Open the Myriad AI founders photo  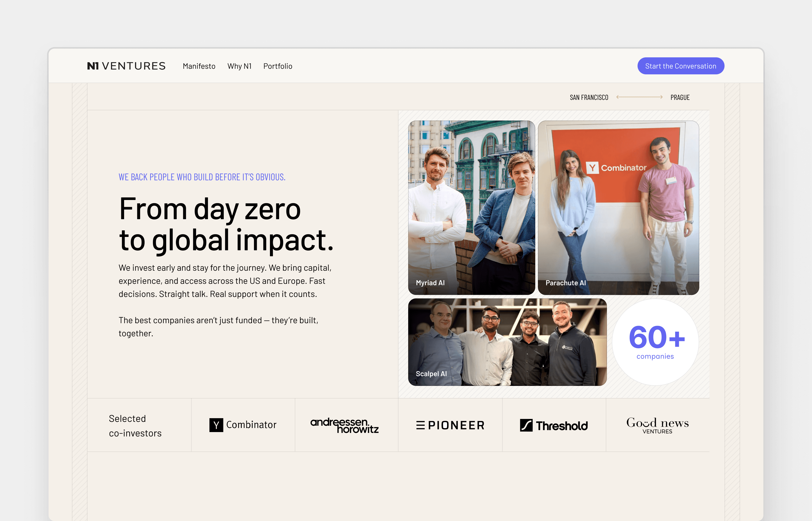click(471, 208)
